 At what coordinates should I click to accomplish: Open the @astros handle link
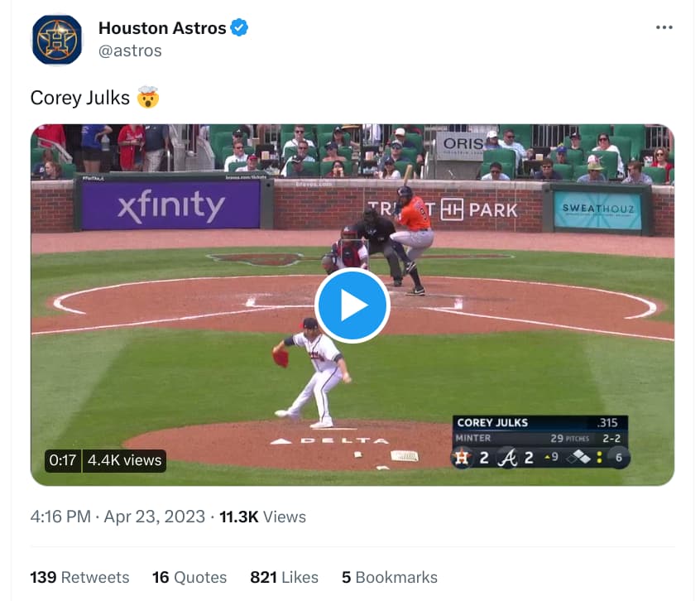(130, 50)
